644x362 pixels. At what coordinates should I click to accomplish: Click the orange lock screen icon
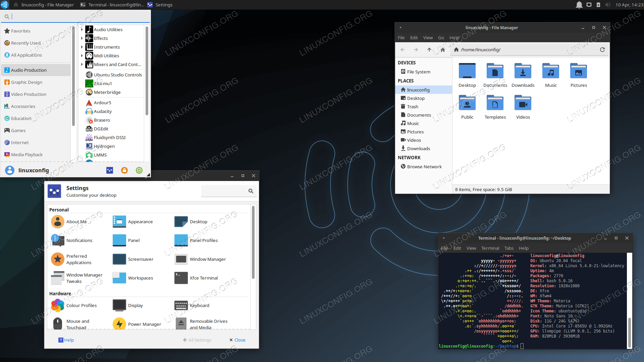coord(124,170)
